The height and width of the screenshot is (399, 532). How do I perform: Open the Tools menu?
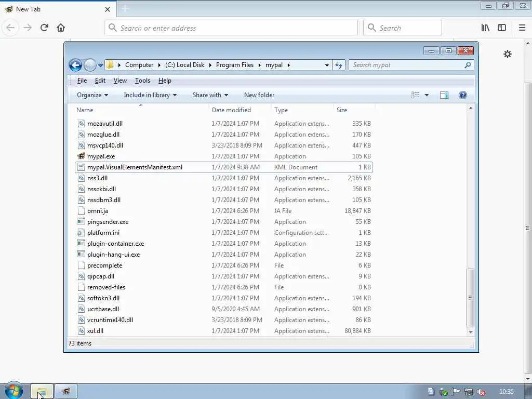pos(142,81)
